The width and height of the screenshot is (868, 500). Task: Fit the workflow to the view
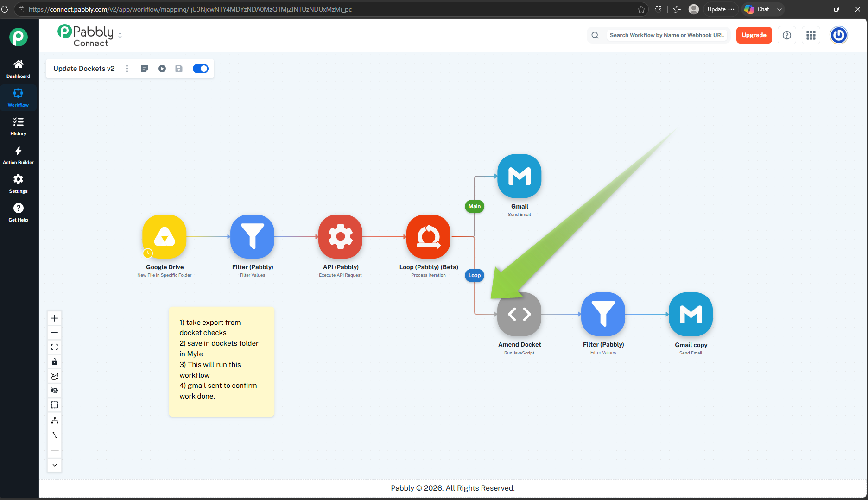55,347
